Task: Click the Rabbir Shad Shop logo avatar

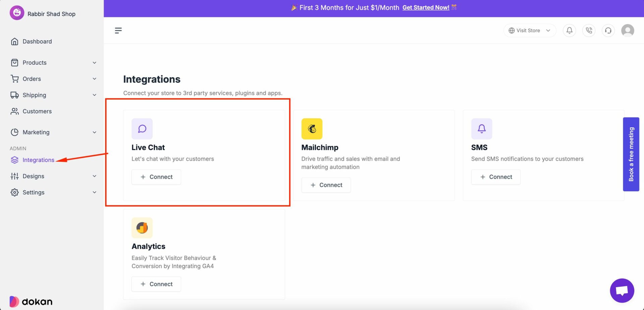Action: pyautogui.click(x=17, y=13)
